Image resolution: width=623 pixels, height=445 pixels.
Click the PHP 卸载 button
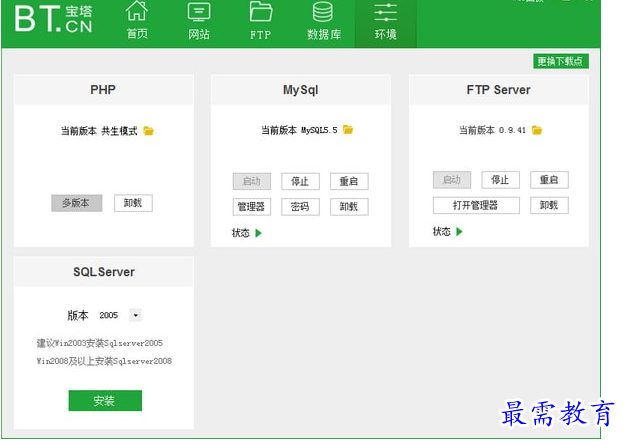click(x=133, y=203)
